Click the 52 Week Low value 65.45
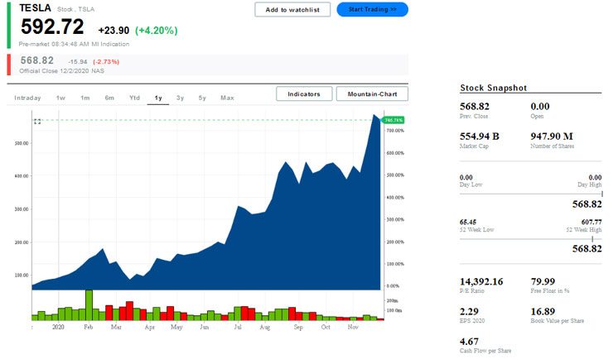 point(468,222)
